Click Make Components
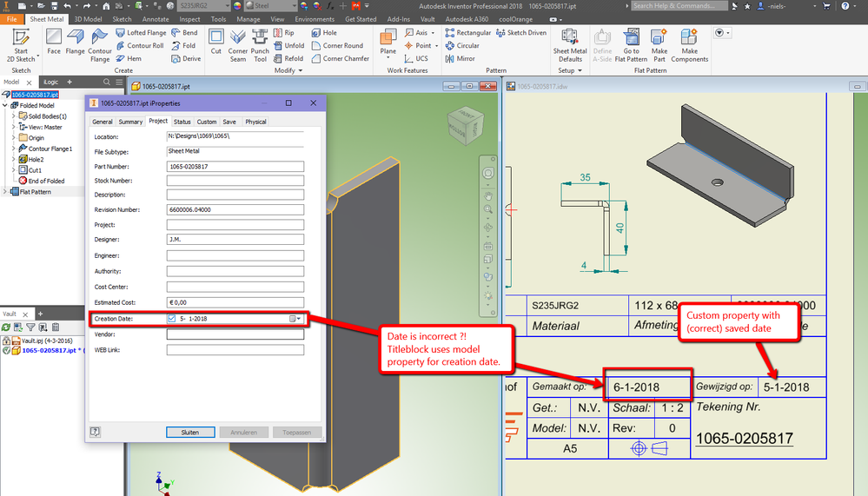 689,45
